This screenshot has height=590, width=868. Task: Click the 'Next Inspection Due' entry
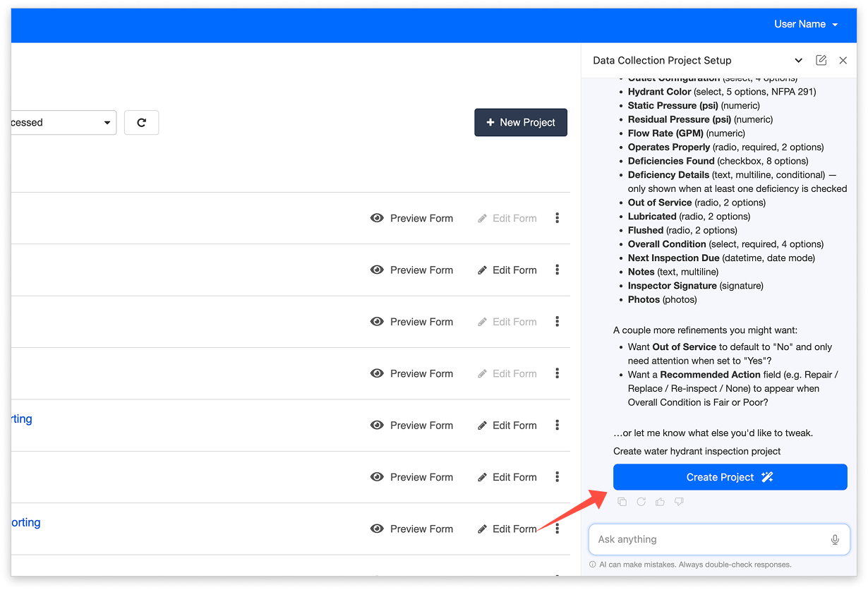[721, 258]
